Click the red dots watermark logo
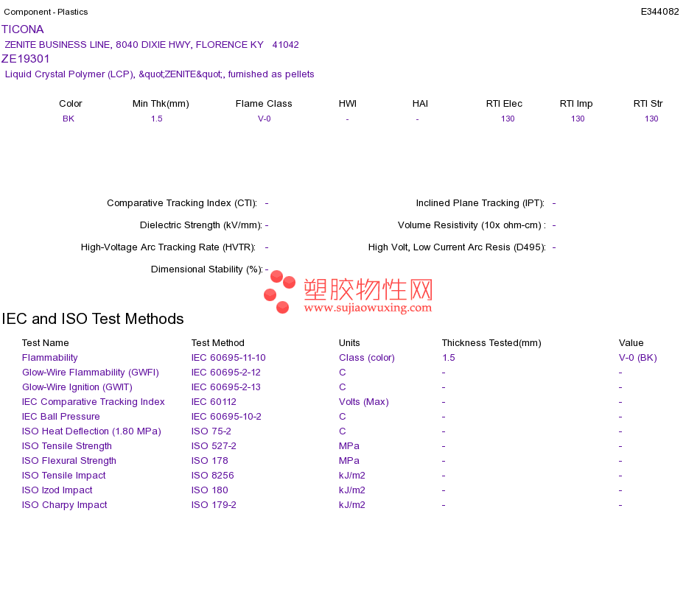Image resolution: width=700 pixels, height=589 pixels. [279, 292]
